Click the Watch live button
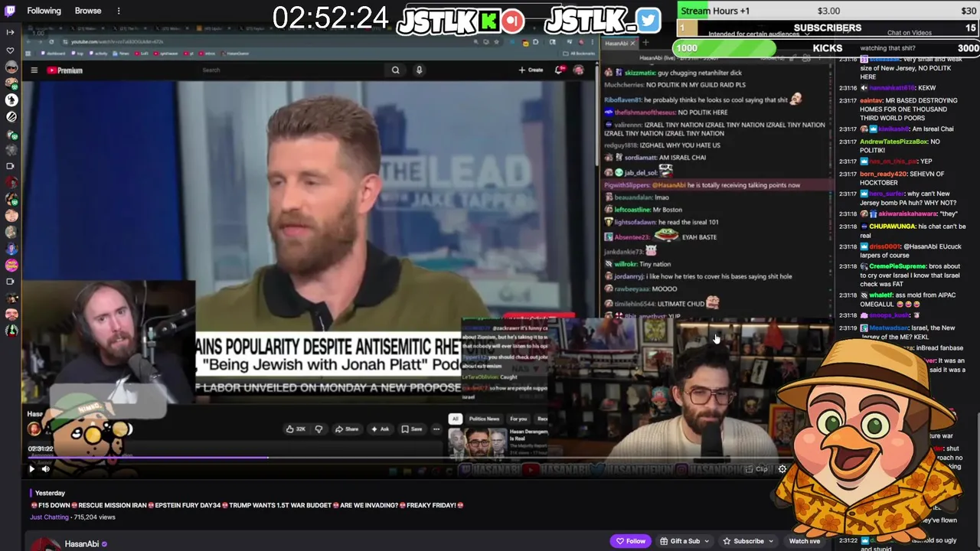980x551 pixels. (x=804, y=541)
